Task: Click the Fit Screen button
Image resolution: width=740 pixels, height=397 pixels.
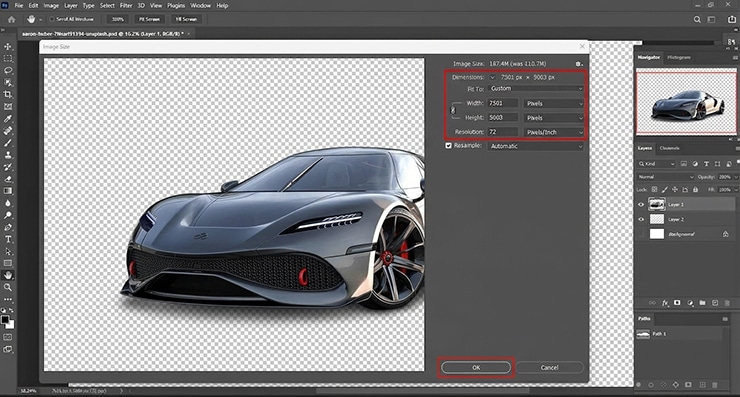Action: point(149,19)
